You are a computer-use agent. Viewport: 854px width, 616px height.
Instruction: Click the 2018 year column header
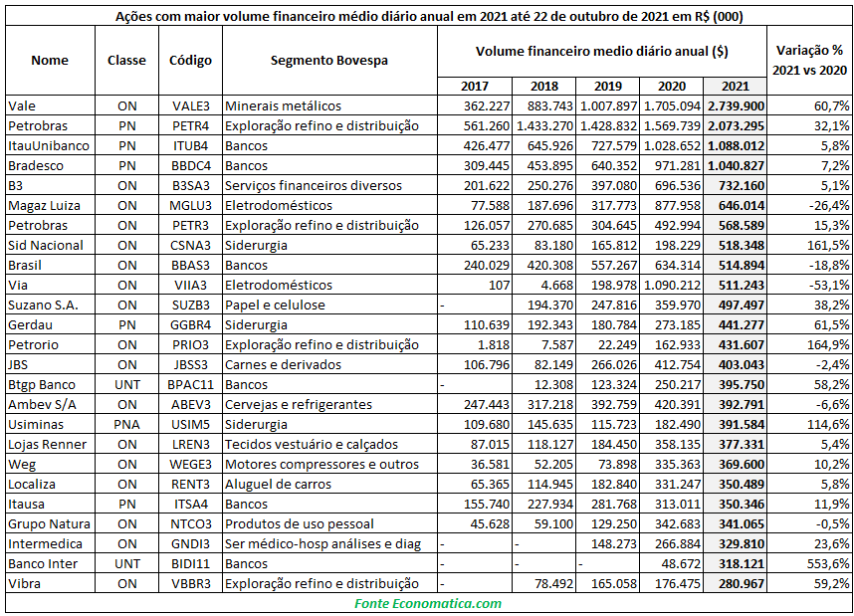coord(544,86)
